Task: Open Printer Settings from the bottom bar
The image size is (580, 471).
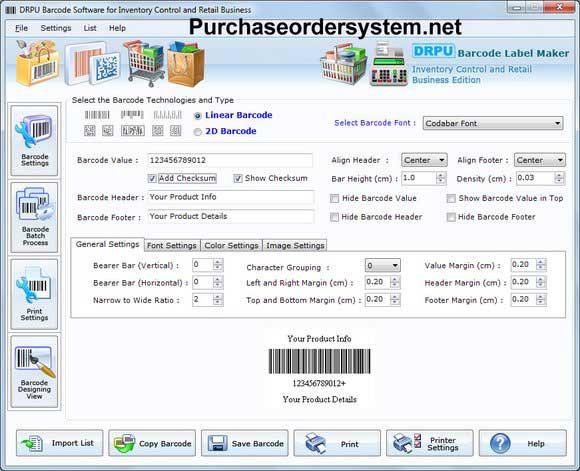Action: (x=430, y=443)
